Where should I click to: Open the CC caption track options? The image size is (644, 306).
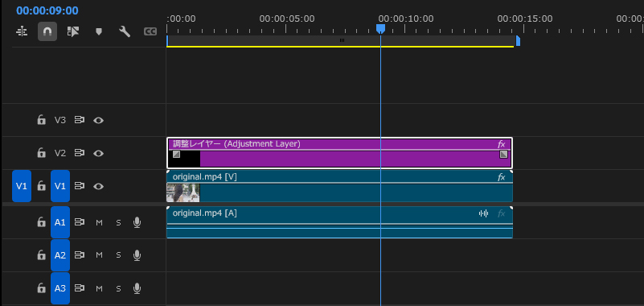(150, 31)
